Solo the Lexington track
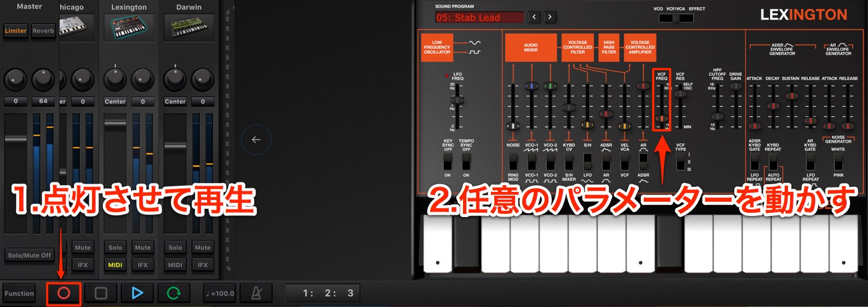The width and height of the screenshot is (868, 307). (x=115, y=248)
